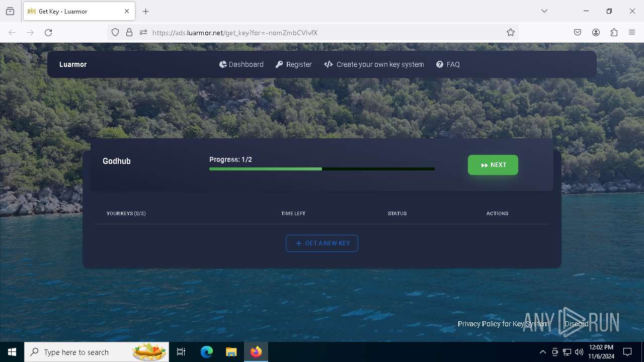The width and height of the screenshot is (644, 362).
Task: Click the ACTIONS column header
Action: (x=497, y=214)
